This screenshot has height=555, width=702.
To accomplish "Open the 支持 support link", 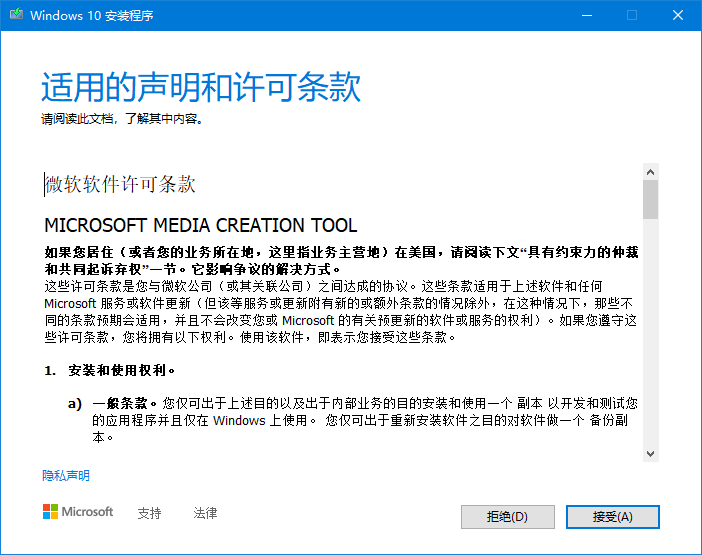I will [x=149, y=513].
